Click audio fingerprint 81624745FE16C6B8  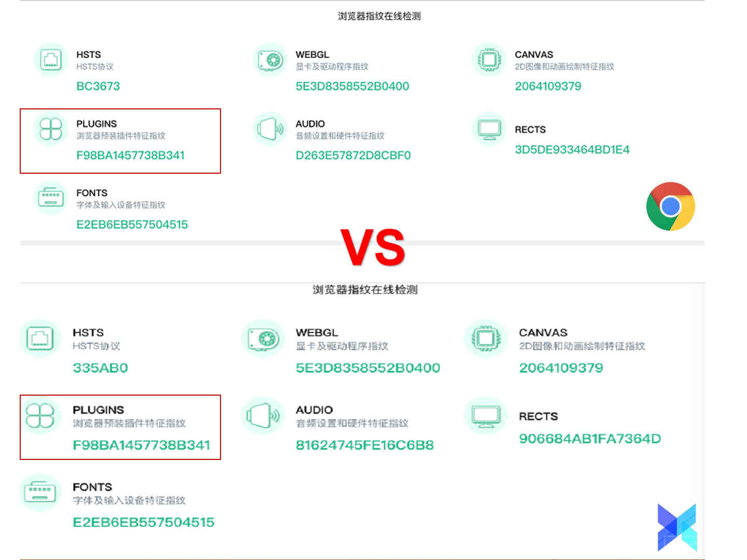(365, 445)
